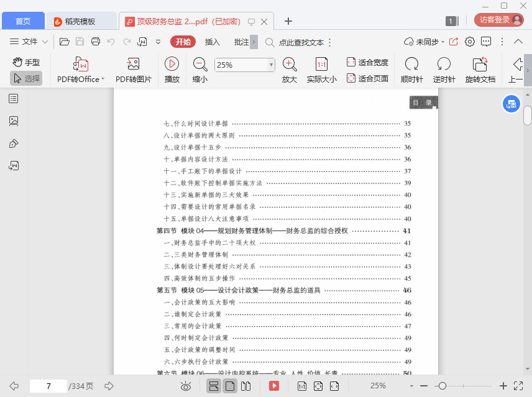532x397 pixels.
Task: Open the sidebar convert panel icon
Action: click(14, 166)
